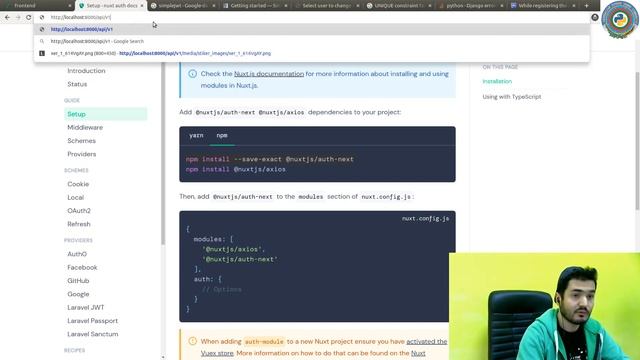Click the browser back arrow
Viewport: 640px width, 360px height.
[x=7, y=18]
